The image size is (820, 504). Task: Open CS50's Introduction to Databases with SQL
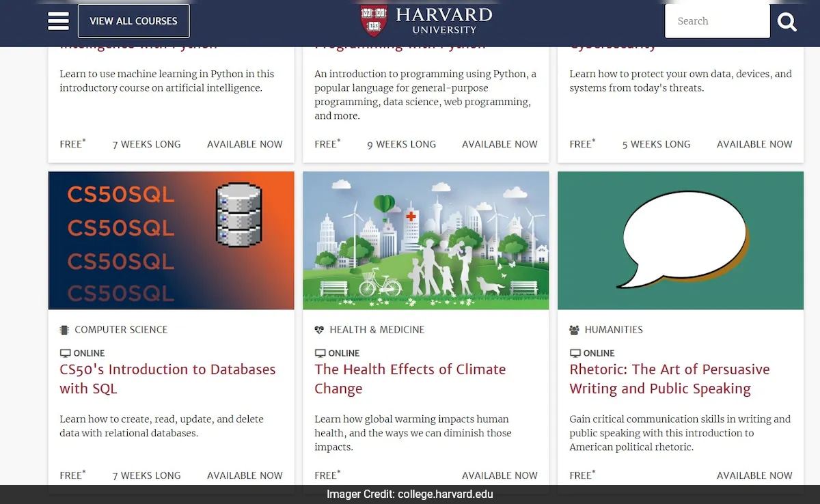167,379
